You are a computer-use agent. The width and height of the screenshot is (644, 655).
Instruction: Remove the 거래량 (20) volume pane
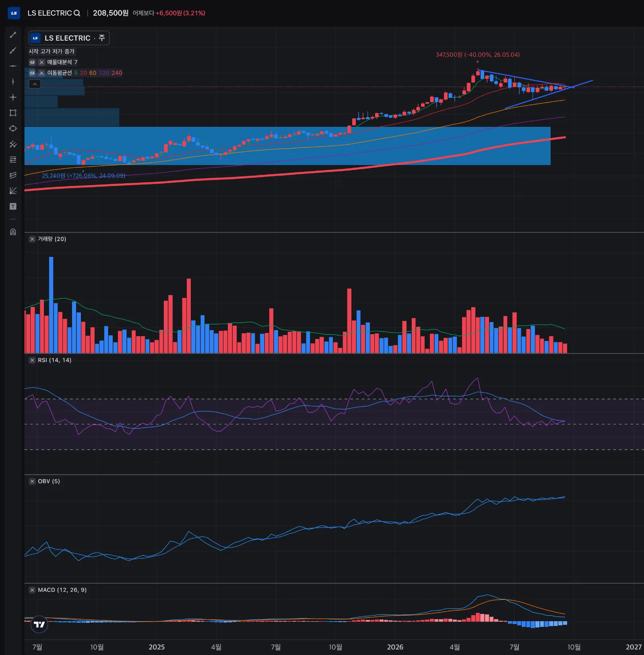pyautogui.click(x=32, y=239)
